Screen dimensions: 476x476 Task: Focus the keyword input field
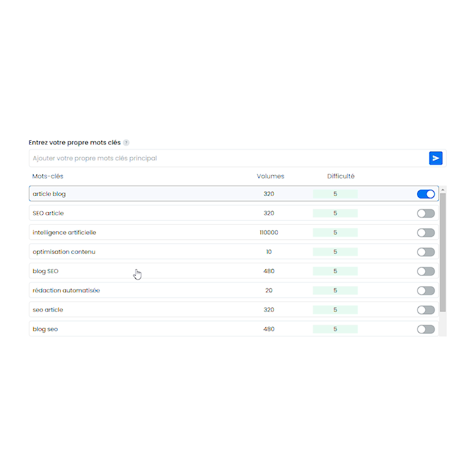point(228,158)
